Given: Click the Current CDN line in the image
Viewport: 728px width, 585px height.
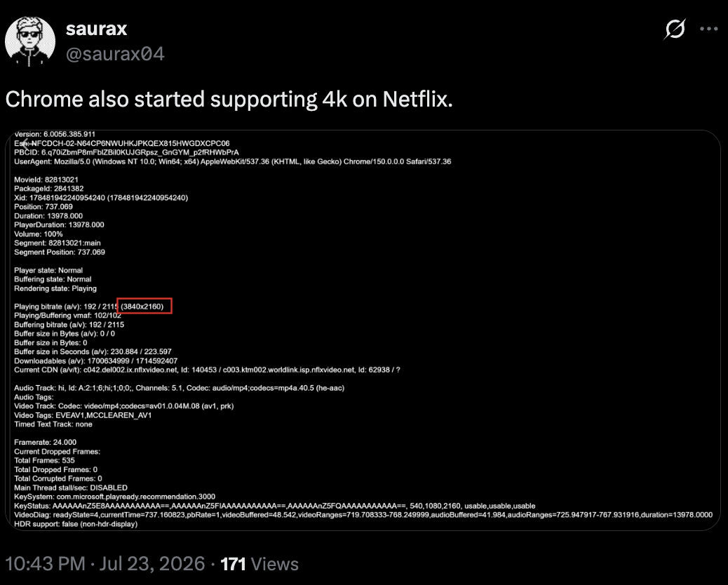Looking at the screenshot, I should 207,370.
